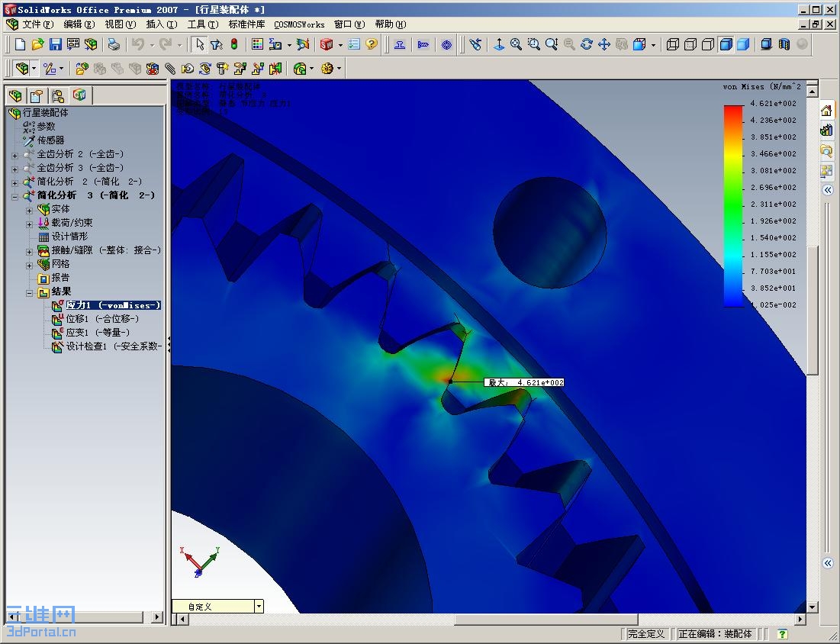Expand the 实体 tree node
This screenshot has height=644, width=840.
coord(30,211)
